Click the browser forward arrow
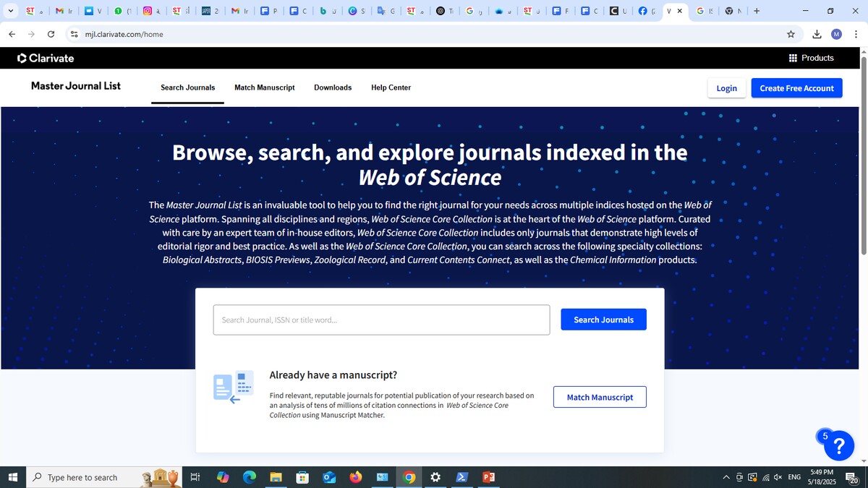868x488 pixels. tap(31, 34)
